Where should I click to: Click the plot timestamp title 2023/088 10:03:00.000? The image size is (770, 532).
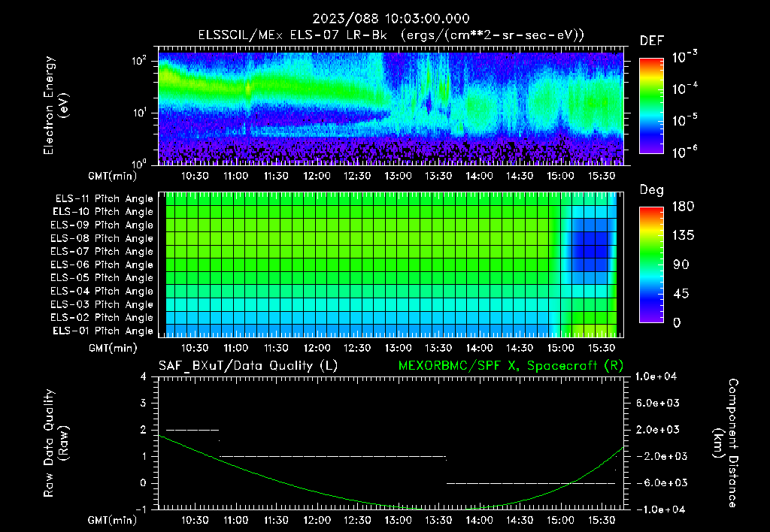[x=391, y=19]
